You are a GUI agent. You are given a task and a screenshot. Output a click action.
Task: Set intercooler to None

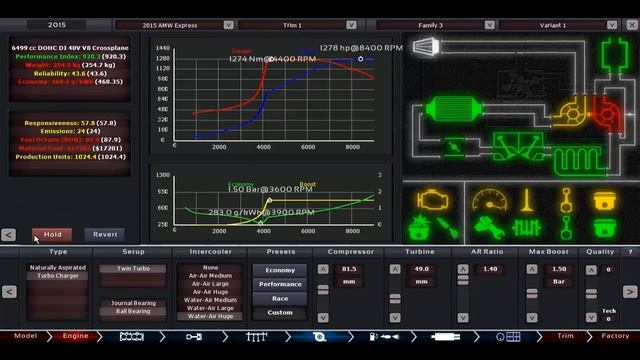click(x=210, y=268)
